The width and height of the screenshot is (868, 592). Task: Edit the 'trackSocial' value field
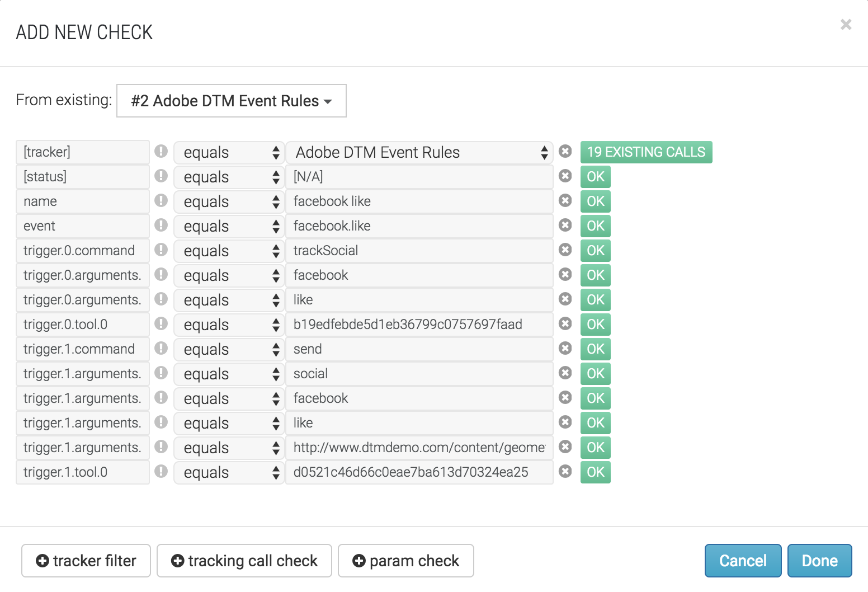pyautogui.click(x=419, y=251)
